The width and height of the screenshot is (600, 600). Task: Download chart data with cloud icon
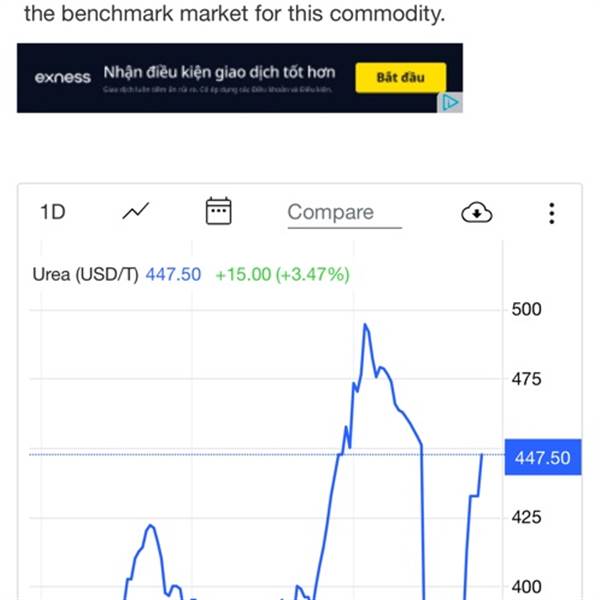click(476, 212)
